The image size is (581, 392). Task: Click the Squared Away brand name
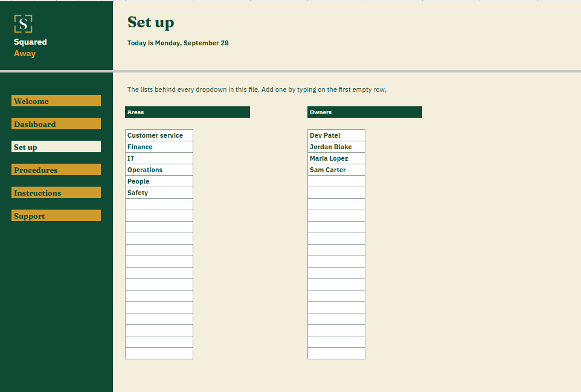click(x=30, y=48)
